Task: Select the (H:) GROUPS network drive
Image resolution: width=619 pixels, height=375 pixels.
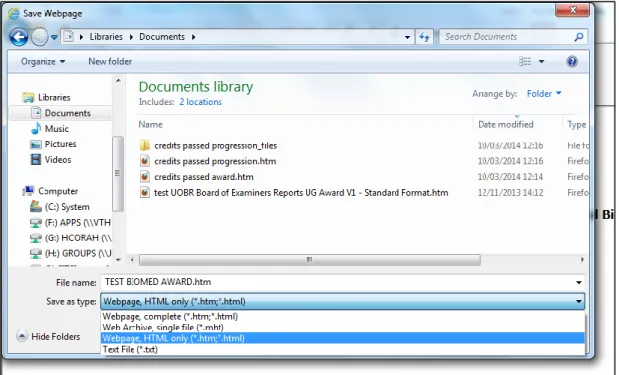Action: tap(78, 253)
